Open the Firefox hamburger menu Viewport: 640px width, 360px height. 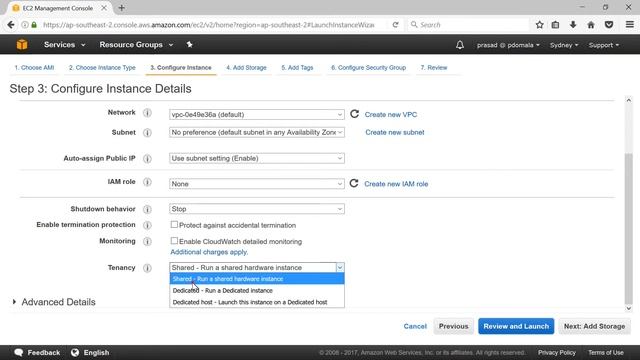629,24
